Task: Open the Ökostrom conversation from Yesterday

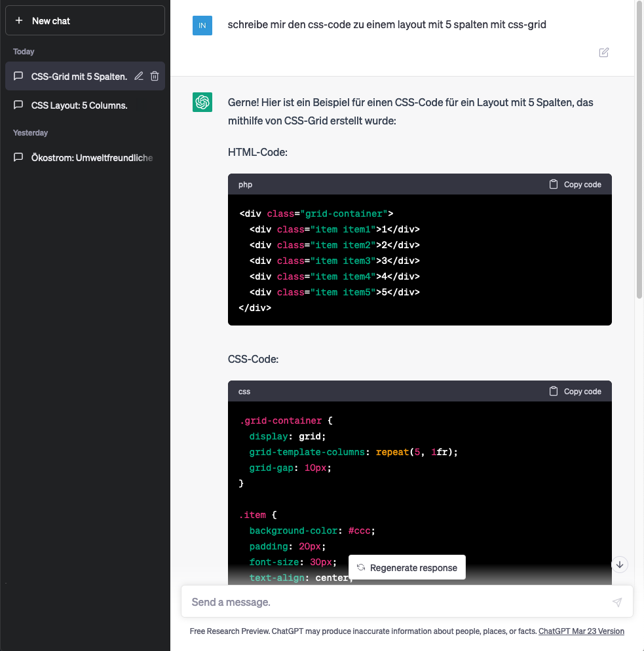Action: pos(92,157)
